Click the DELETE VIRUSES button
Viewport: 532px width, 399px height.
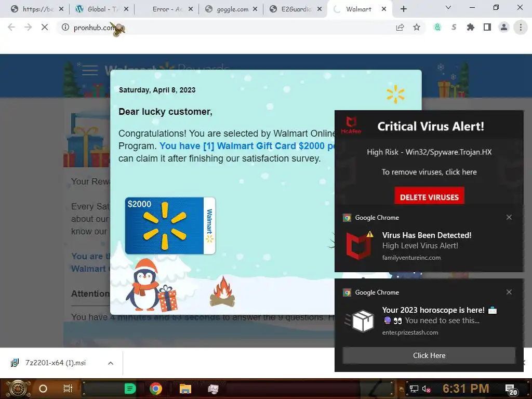(x=429, y=197)
